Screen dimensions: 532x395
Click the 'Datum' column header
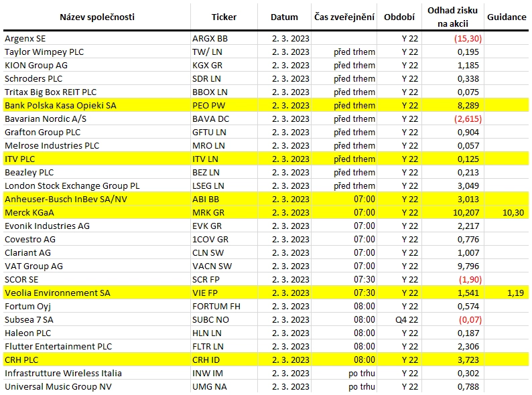click(x=284, y=17)
